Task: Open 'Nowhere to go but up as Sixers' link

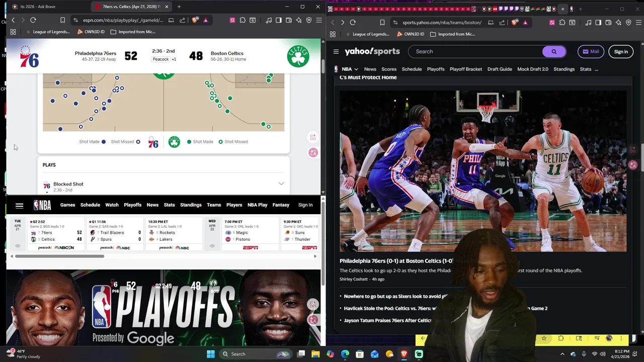Action: coord(395,297)
